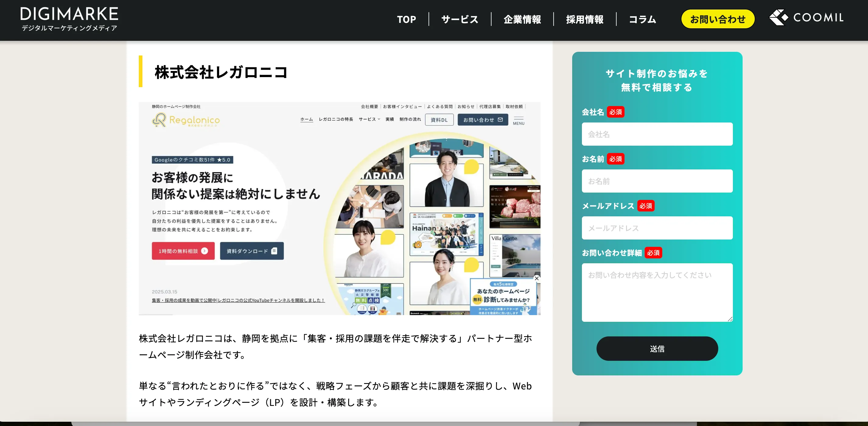The image size is (868, 426).
Task: Open the 採用情報 menu item
Action: 585,19
